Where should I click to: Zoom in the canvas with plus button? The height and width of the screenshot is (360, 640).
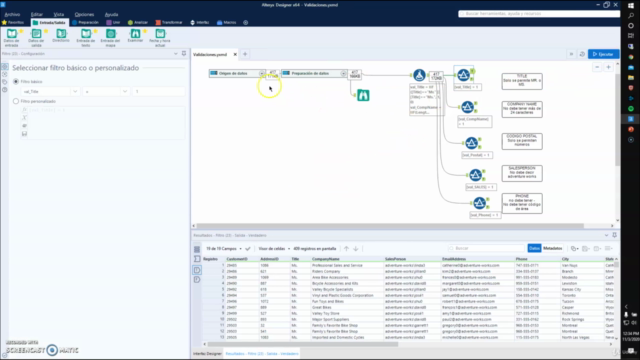point(608,67)
